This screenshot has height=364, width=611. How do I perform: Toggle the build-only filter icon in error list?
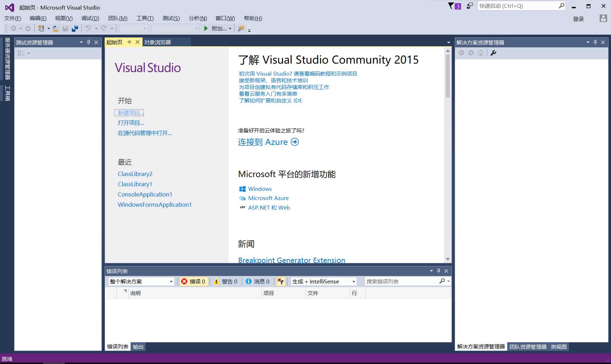pos(281,281)
